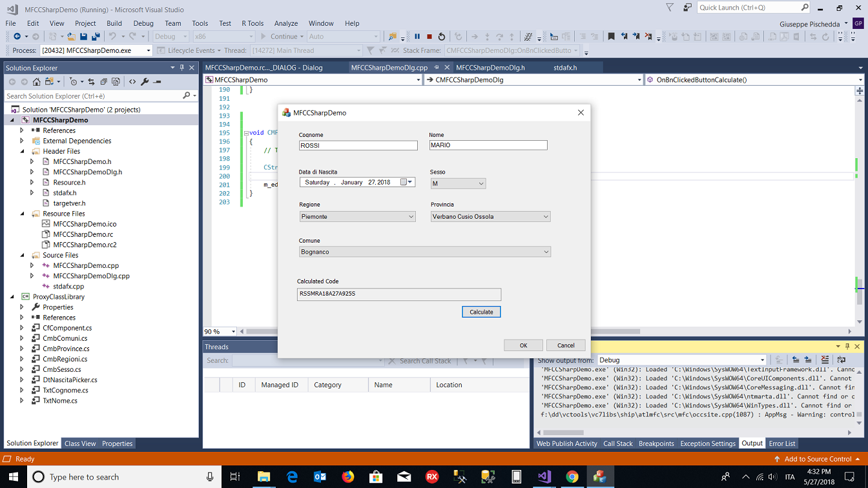Click the Calculated Code field
Screen dimensions: 868x488
coord(398,294)
